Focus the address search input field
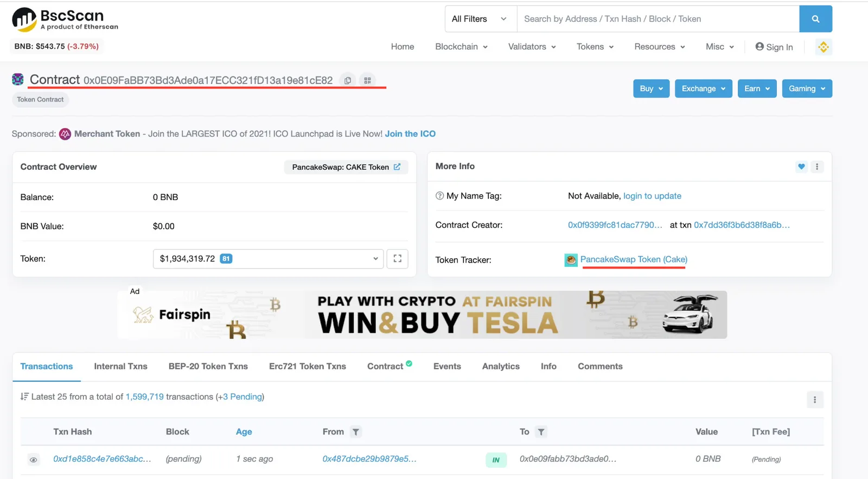This screenshot has height=479, width=868. (658, 19)
